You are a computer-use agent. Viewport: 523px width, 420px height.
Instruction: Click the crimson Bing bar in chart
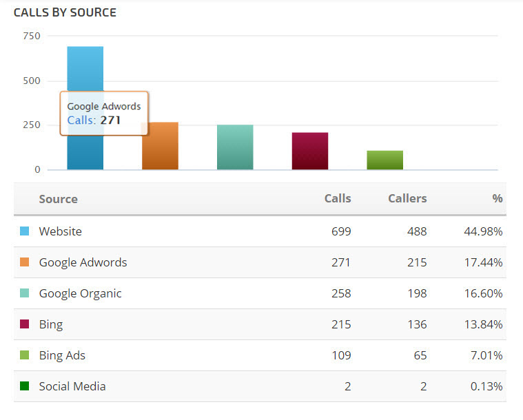[310, 151]
